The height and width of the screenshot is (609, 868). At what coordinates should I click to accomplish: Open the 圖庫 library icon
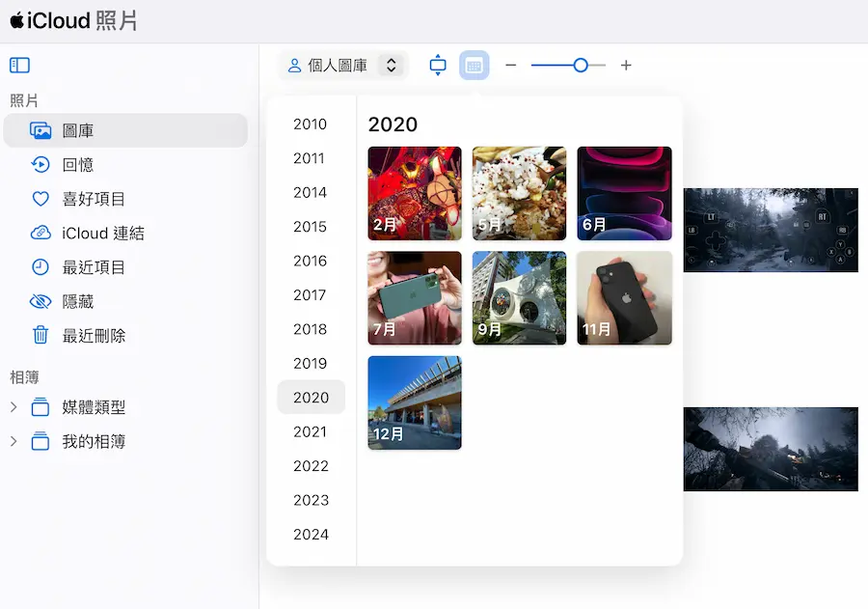41,131
